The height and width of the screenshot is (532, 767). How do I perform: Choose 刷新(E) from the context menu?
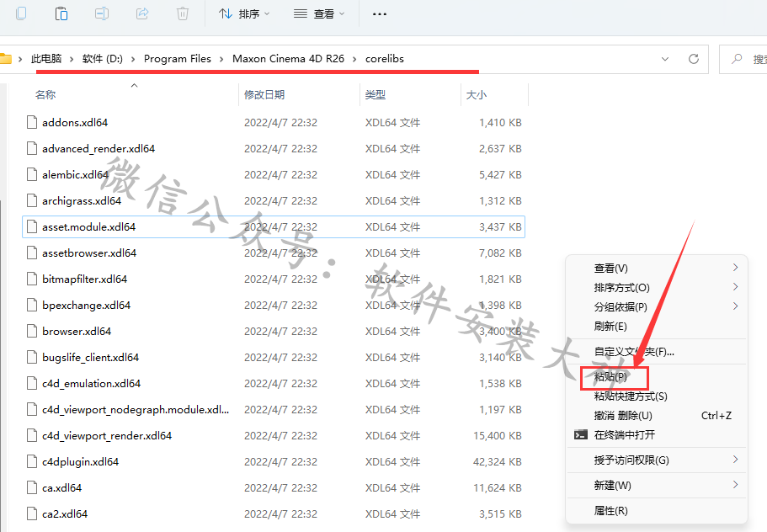610,326
